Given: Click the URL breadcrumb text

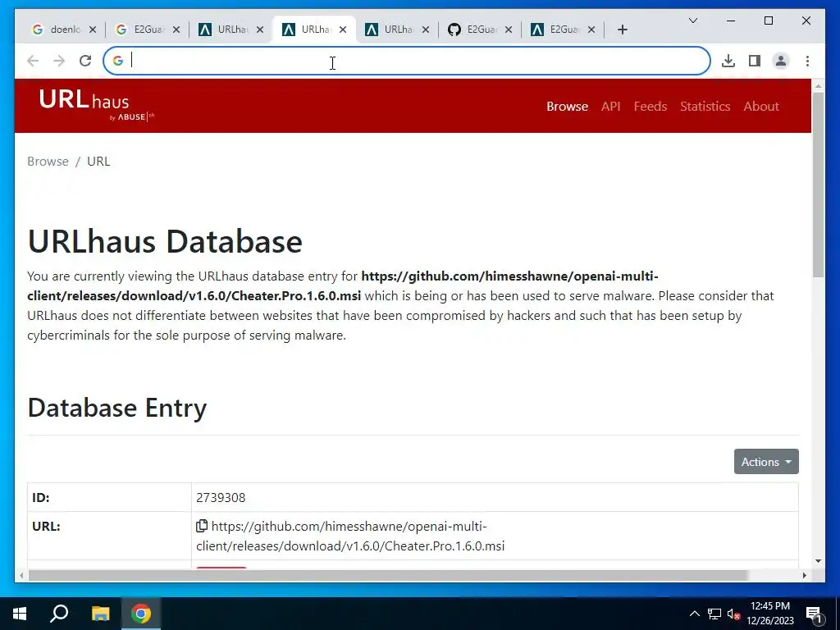Looking at the screenshot, I should pos(98,162).
